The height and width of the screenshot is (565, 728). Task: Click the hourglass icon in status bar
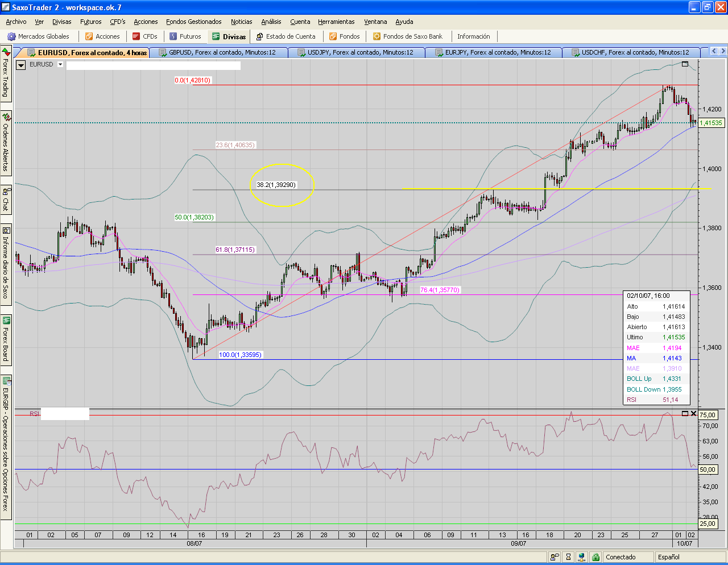point(568,557)
